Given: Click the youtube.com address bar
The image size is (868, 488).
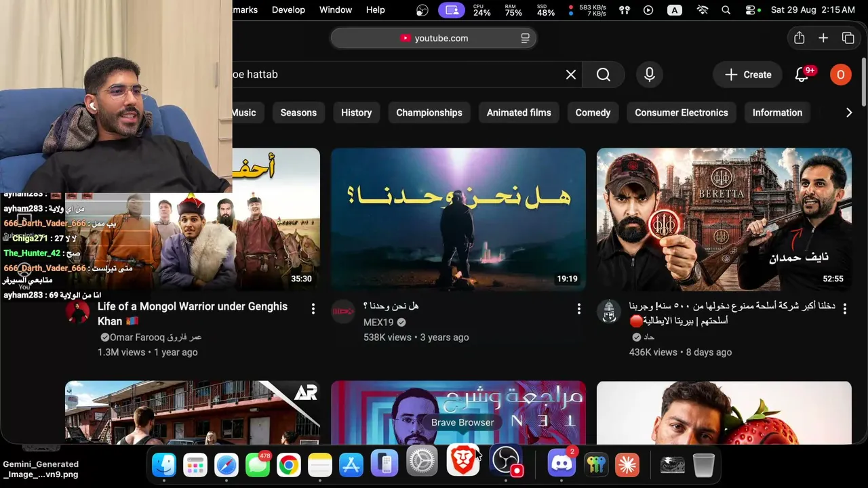Looking at the screenshot, I should point(434,38).
